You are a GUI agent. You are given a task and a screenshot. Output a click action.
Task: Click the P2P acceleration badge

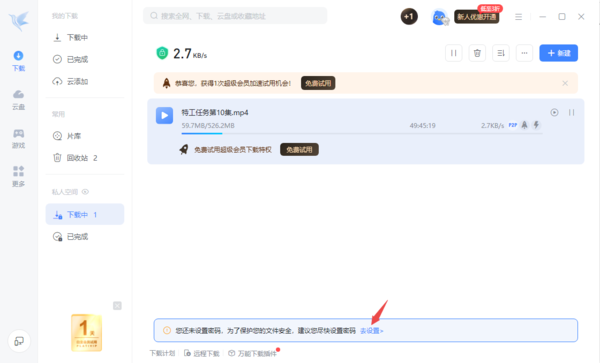point(513,125)
